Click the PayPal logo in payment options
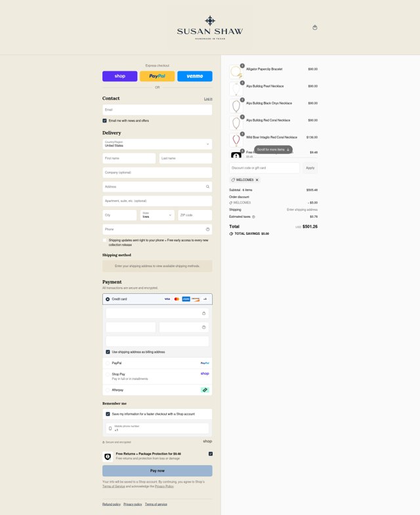Image resolution: width=420 pixels, height=515 pixels. coord(205,363)
